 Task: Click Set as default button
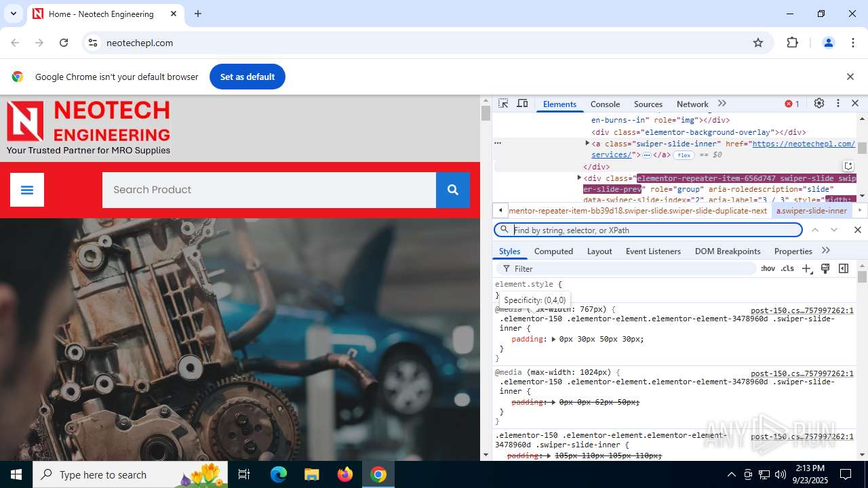(248, 77)
